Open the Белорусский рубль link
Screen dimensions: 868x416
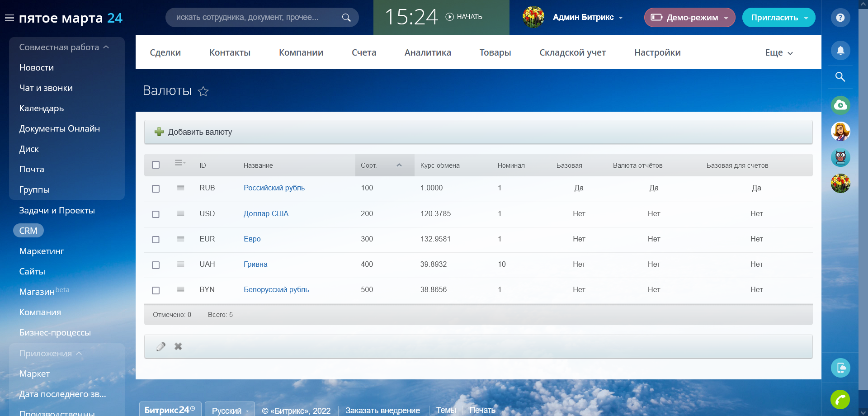click(x=276, y=289)
